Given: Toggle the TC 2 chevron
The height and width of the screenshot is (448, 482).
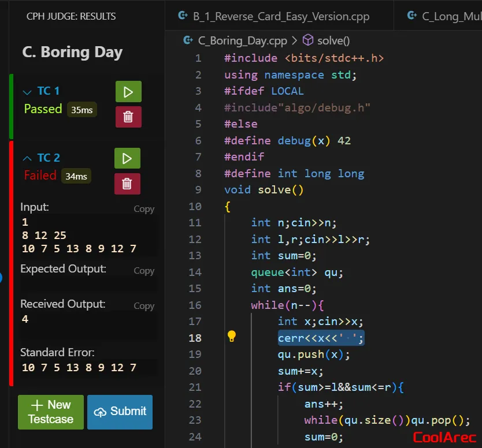Looking at the screenshot, I should [x=27, y=158].
